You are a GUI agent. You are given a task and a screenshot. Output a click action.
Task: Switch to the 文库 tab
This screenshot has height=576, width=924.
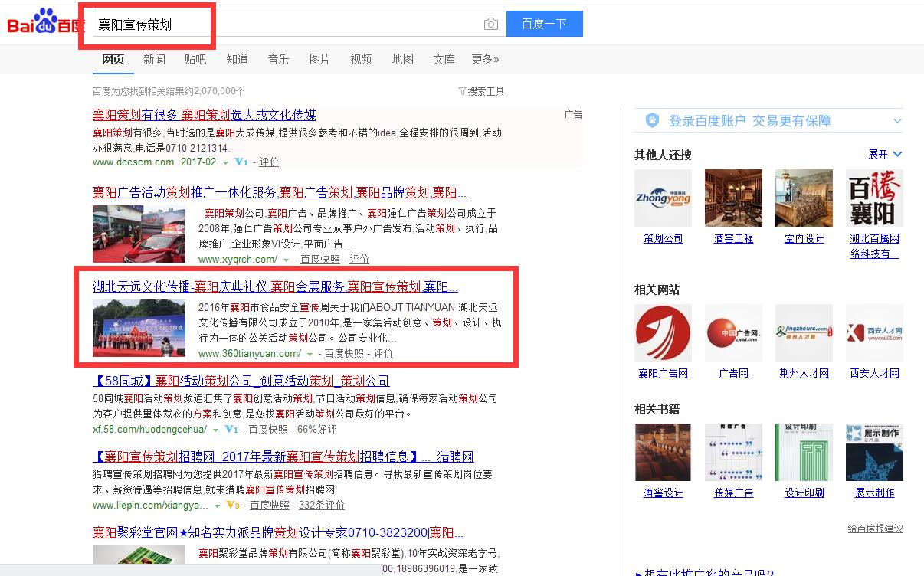444,59
